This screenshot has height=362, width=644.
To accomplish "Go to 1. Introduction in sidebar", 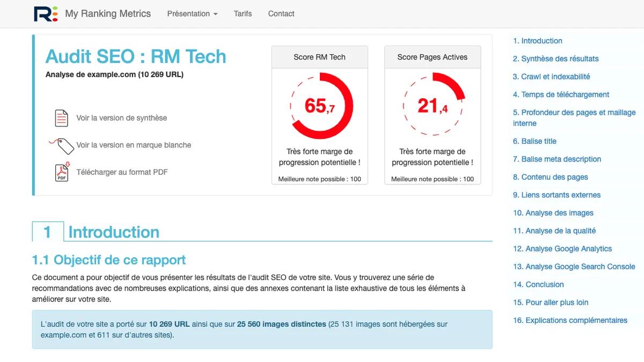I will [x=538, y=41].
